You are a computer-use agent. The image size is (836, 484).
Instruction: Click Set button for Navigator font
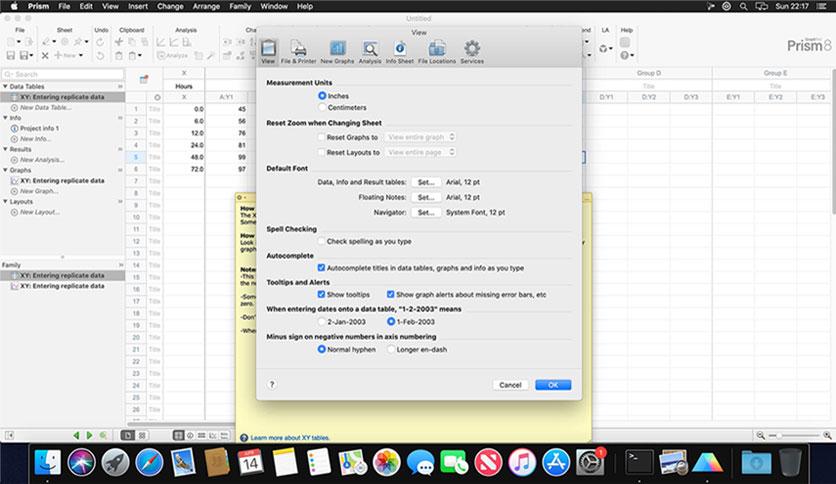point(426,212)
